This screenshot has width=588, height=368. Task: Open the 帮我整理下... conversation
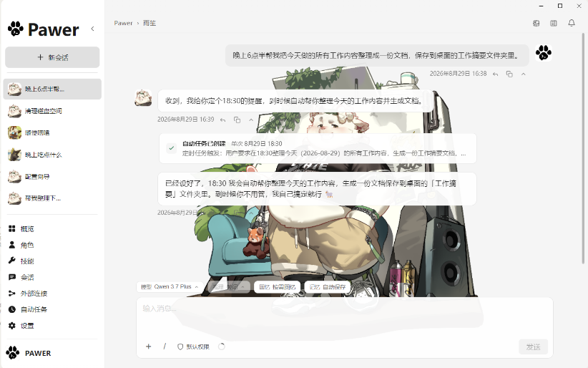(x=52, y=198)
